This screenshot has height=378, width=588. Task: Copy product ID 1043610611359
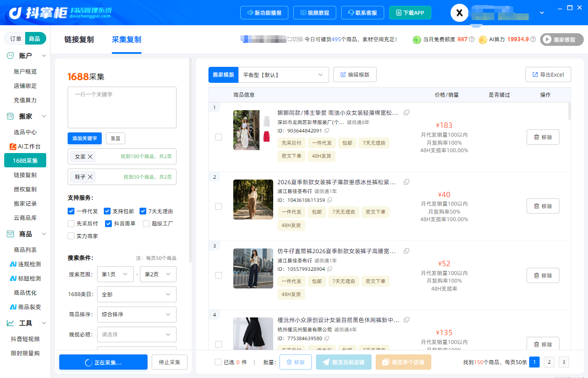pos(330,200)
